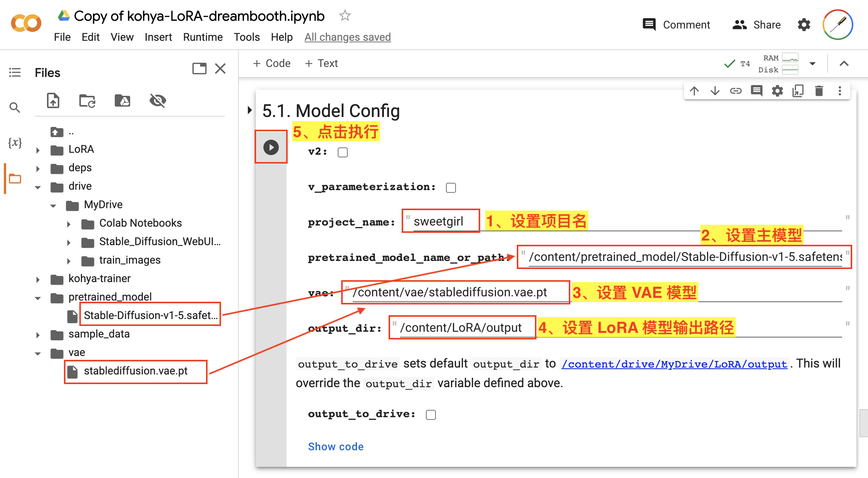Check the v_parameterization option
Viewport: 868px width, 478px height.
click(451, 187)
